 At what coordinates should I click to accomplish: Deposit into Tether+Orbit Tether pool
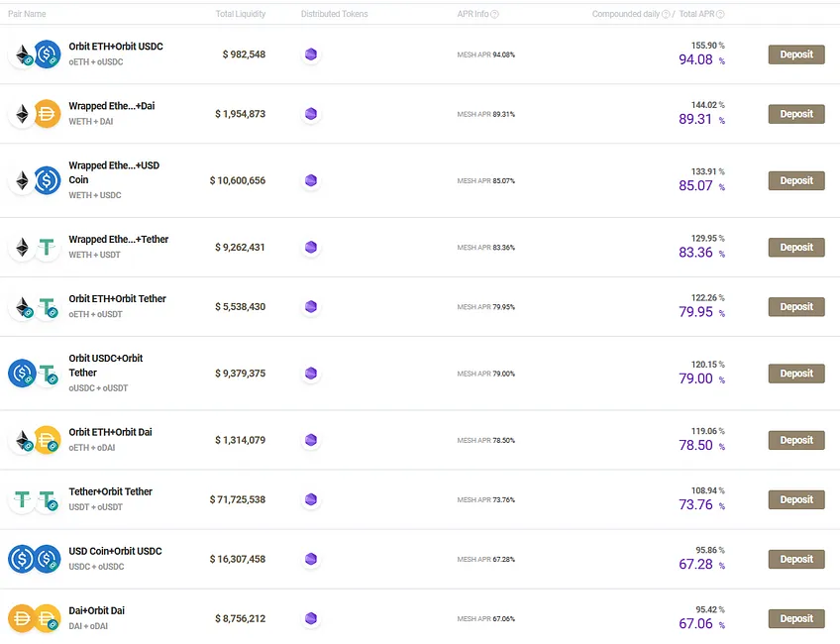pyautogui.click(x=796, y=499)
